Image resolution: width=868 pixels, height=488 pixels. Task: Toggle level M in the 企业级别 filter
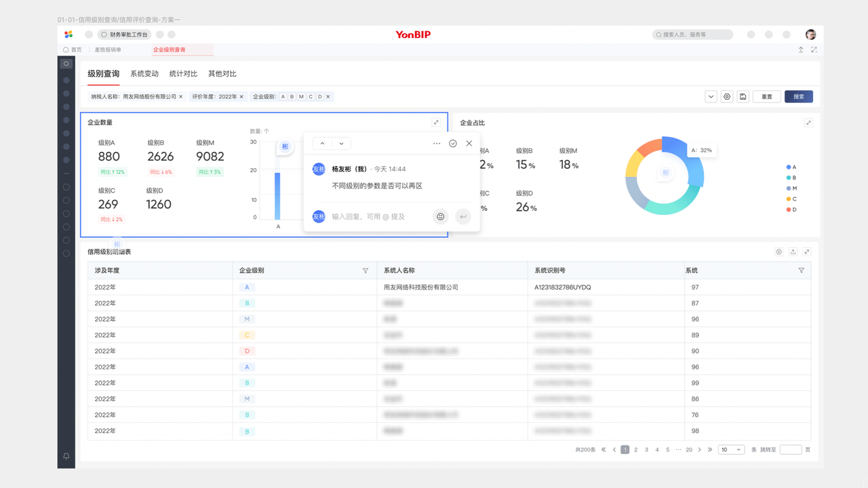pos(301,97)
